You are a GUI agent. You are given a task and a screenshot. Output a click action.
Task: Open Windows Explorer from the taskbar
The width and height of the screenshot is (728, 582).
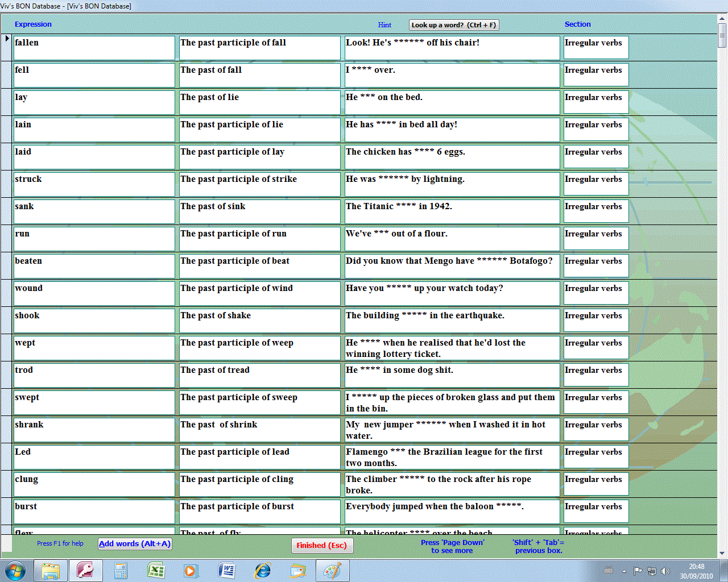pyautogui.click(x=51, y=571)
